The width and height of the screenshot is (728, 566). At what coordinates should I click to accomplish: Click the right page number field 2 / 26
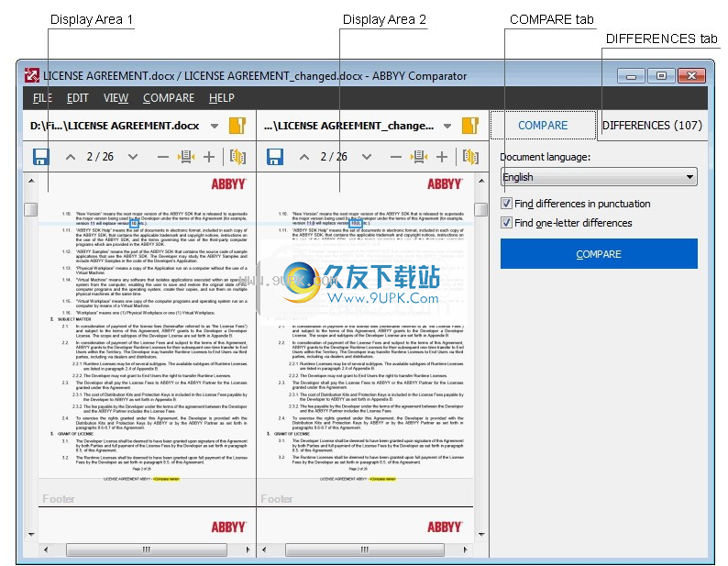[x=334, y=157]
